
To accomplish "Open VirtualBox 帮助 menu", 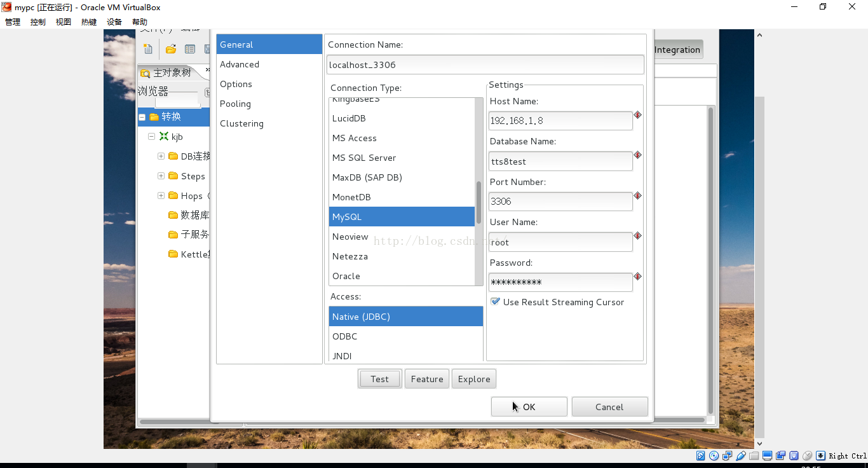I will click(x=140, y=22).
